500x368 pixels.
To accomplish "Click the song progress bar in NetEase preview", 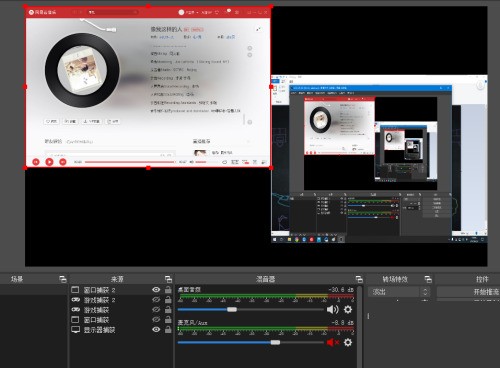I will pyautogui.click(x=130, y=162).
